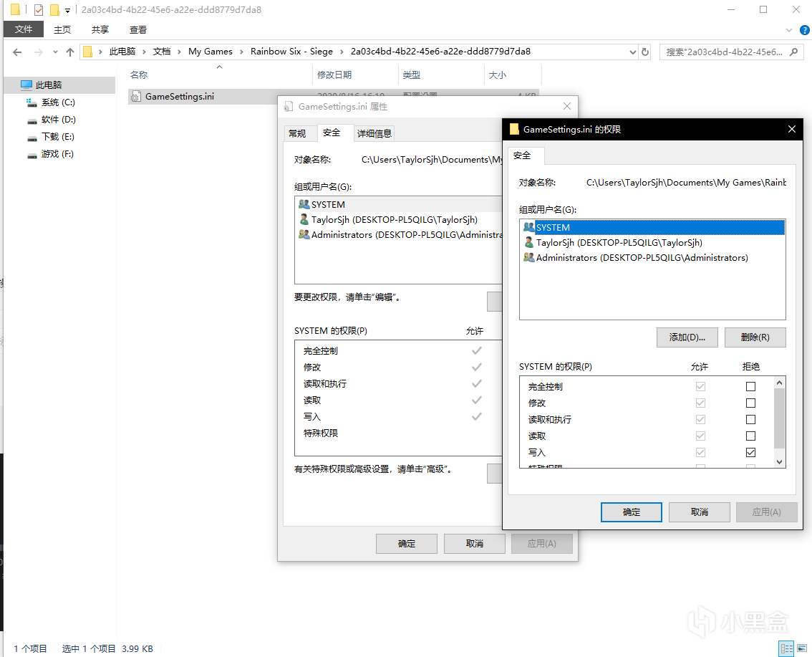Screen dimensions: 812x657
Task: Click 文档 breadcrumb in address bar
Action: pos(162,52)
